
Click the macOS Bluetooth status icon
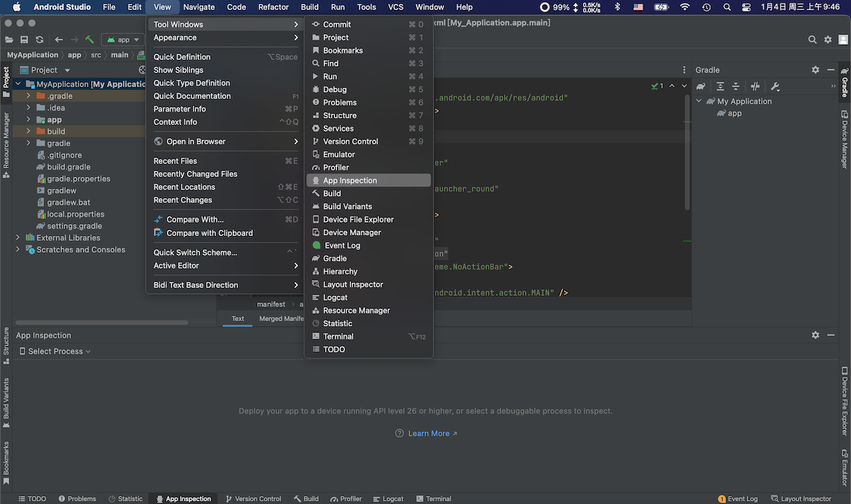point(617,7)
